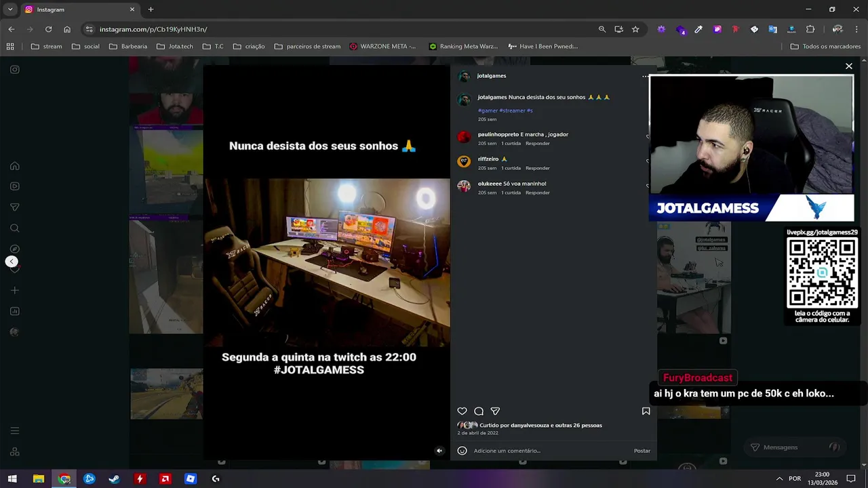The width and height of the screenshot is (868, 488).
Task: Open the 'WARZONE META' bookmark
Action: [x=382, y=46]
